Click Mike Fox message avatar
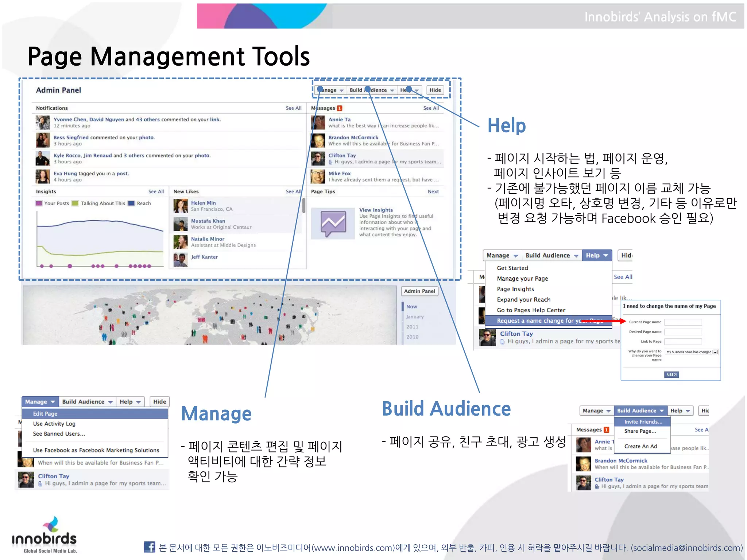747x560 pixels. [318, 176]
